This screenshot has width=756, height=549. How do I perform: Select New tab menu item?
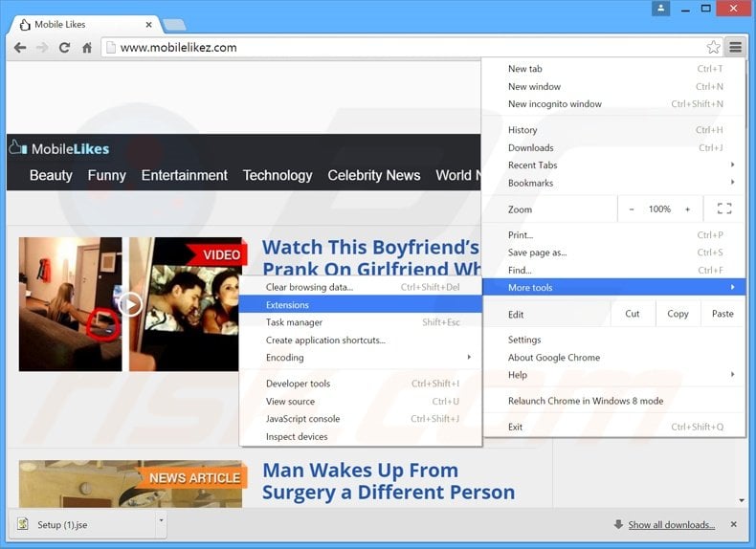tap(613, 69)
